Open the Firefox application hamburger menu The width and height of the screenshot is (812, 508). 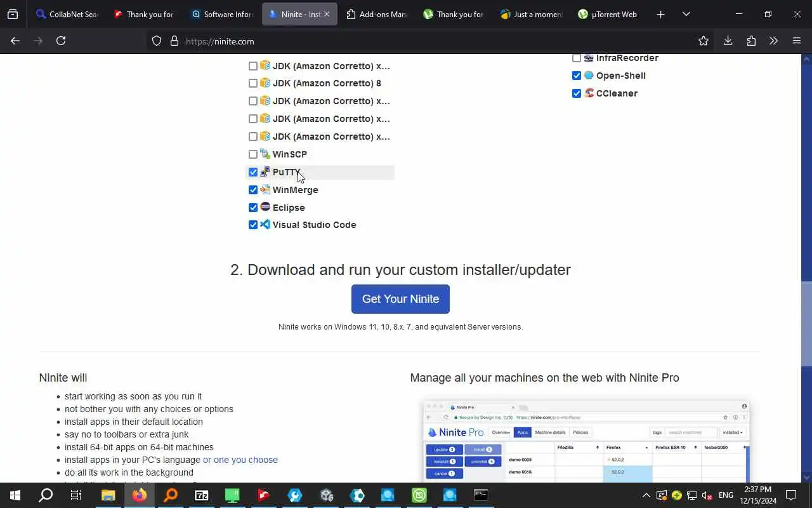tap(797, 41)
